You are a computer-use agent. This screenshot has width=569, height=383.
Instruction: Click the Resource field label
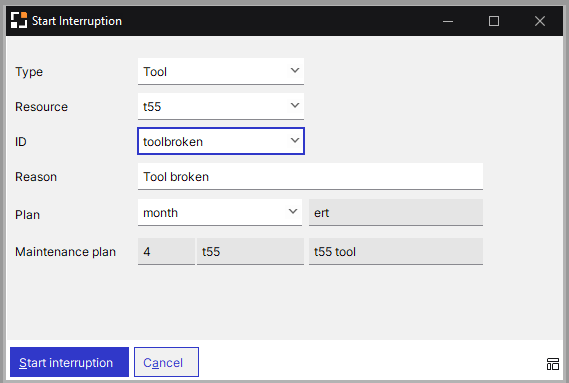pyautogui.click(x=41, y=107)
